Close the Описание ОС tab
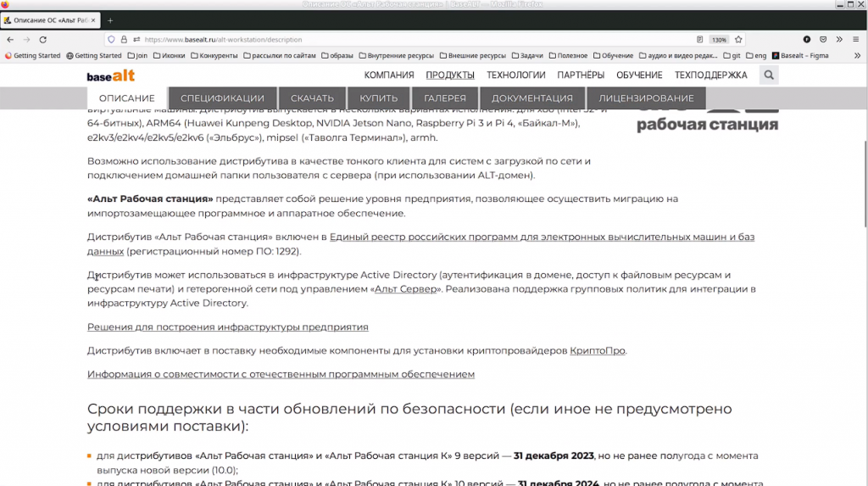868x486 pixels. (x=93, y=20)
